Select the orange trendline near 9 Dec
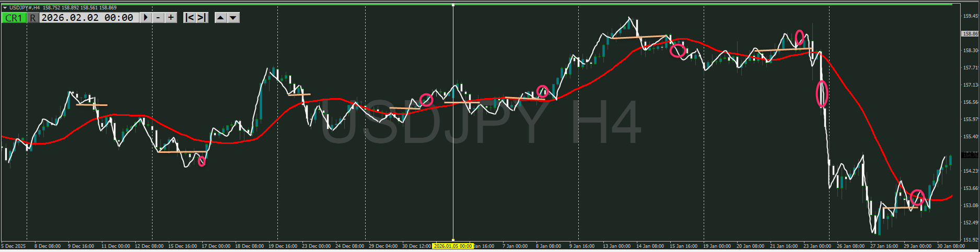 tap(91, 105)
